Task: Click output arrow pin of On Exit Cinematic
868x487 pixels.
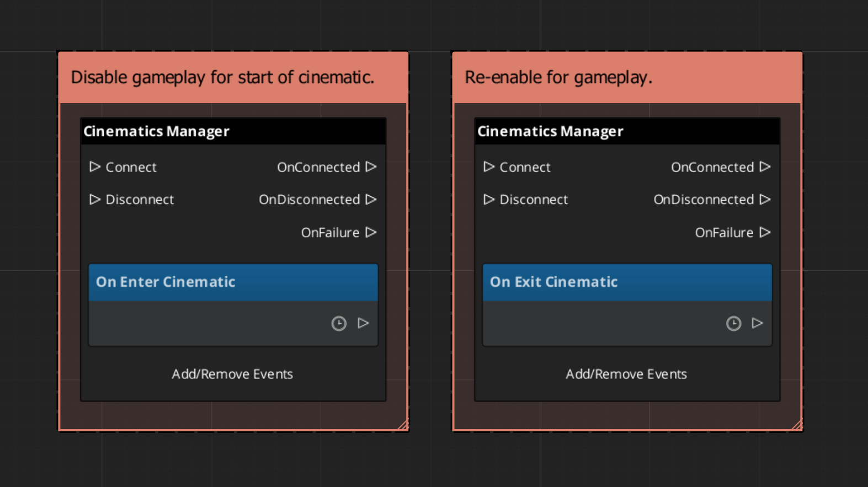Action: (757, 323)
